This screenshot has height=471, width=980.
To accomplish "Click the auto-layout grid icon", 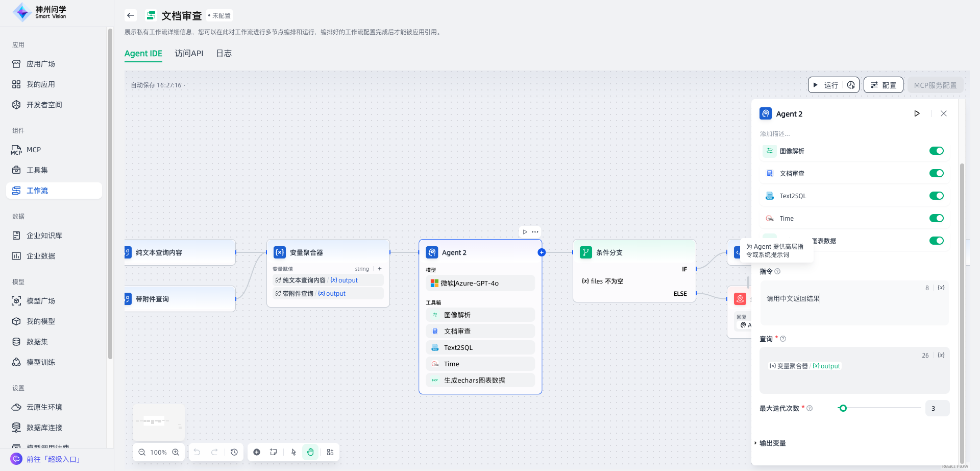I will (x=330, y=452).
